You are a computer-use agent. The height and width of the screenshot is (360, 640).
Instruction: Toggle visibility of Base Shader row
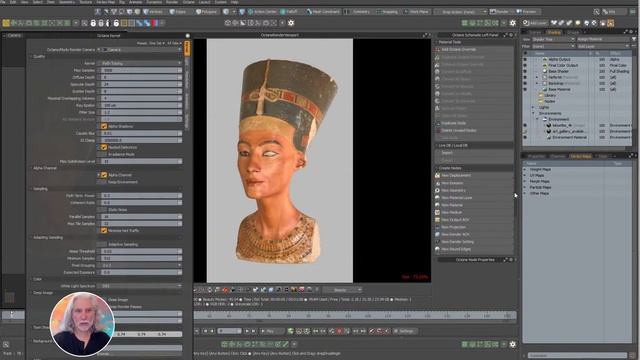(x=525, y=71)
